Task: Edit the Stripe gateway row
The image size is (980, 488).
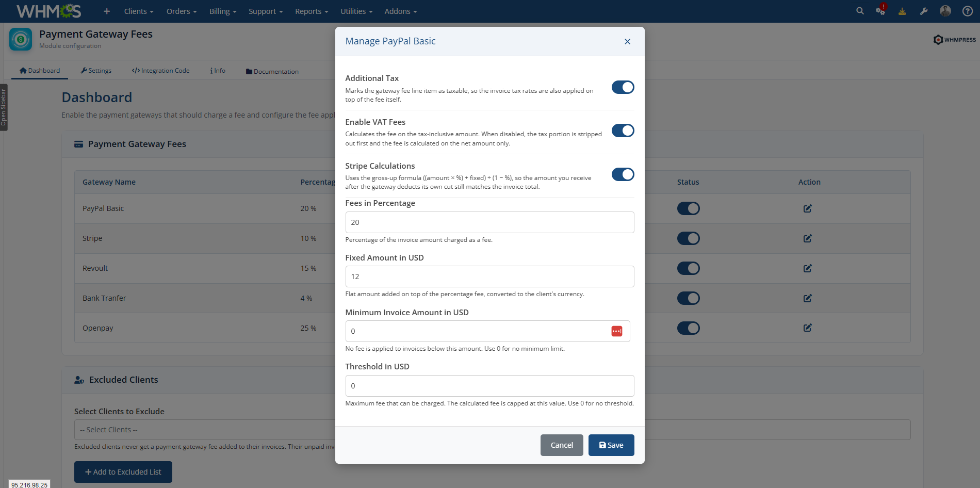Action: click(808, 238)
